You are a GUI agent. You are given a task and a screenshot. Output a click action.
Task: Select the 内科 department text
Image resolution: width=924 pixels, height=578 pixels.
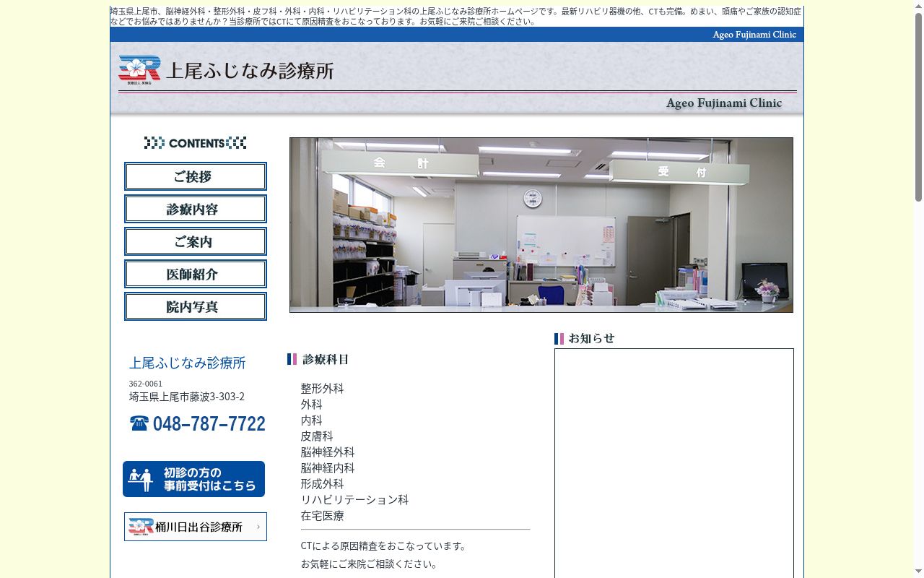pos(312,420)
